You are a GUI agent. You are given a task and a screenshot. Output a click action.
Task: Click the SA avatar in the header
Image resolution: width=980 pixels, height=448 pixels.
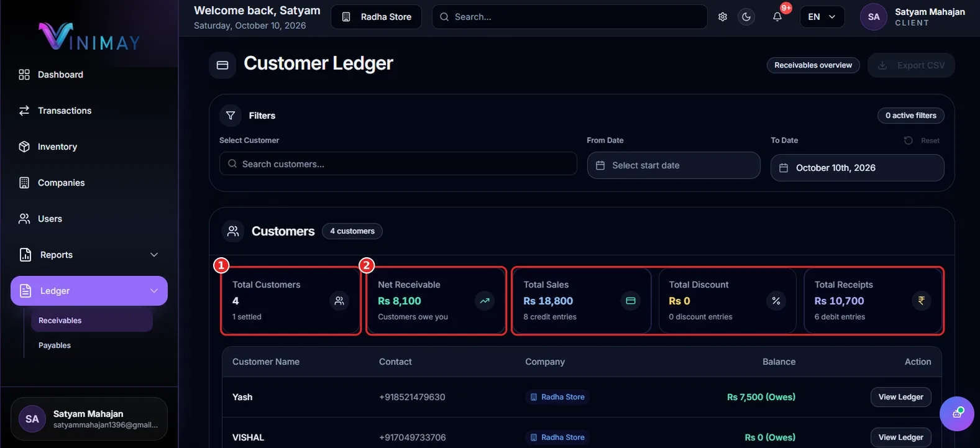pos(874,17)
